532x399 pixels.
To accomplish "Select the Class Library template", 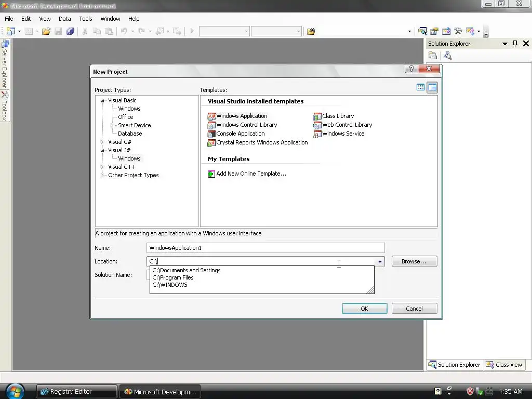I will pos(334,116).
